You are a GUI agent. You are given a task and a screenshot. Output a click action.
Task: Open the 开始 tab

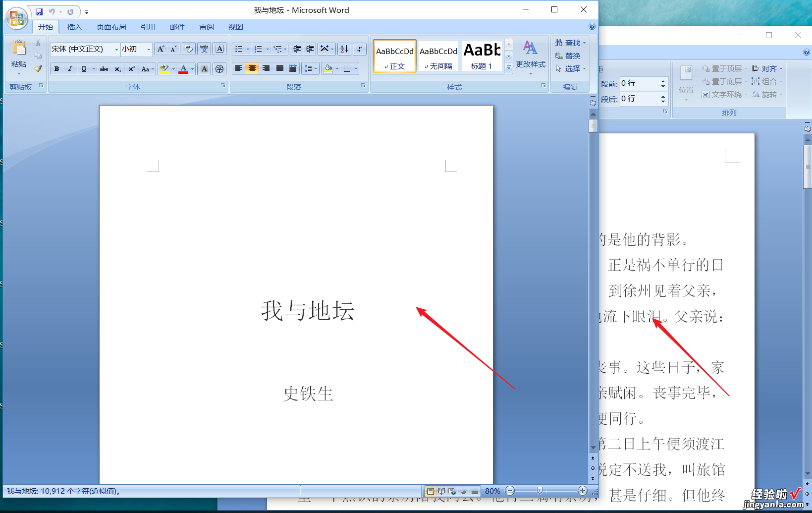(x=46, y=27)
